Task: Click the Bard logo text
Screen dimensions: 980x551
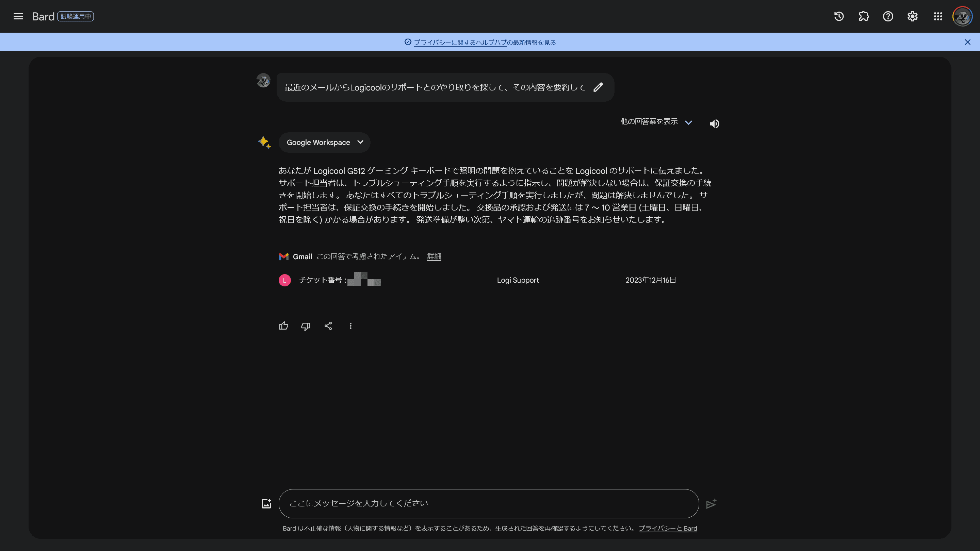Action: [x=43, y=16]
